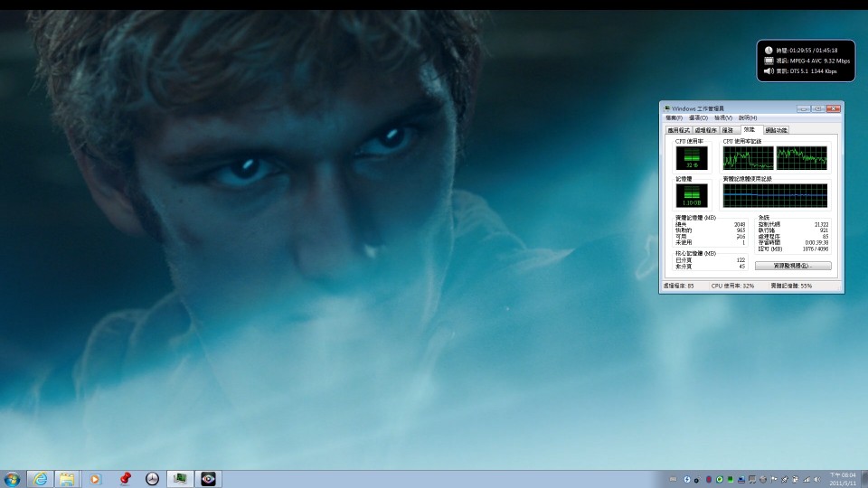This screenshot has width=868, height=488.
Task: Click the clock application taskbar icon
Action: [152, 479]
